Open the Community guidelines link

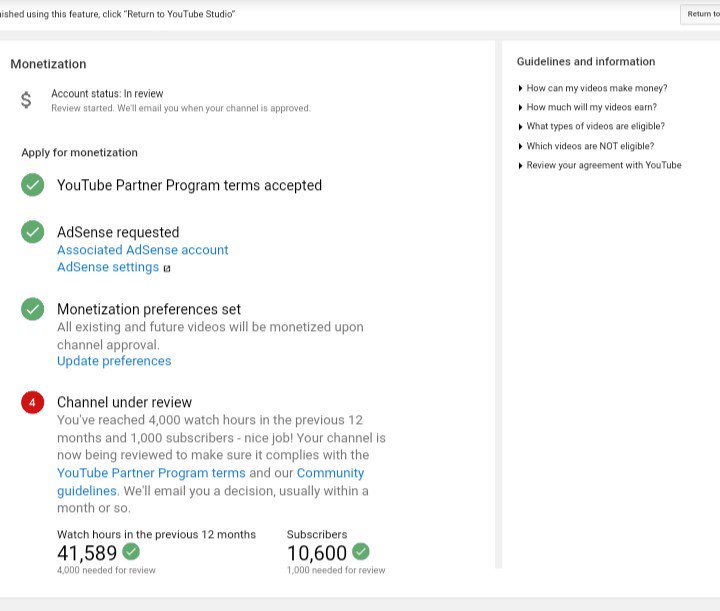[x=210, y=482]
